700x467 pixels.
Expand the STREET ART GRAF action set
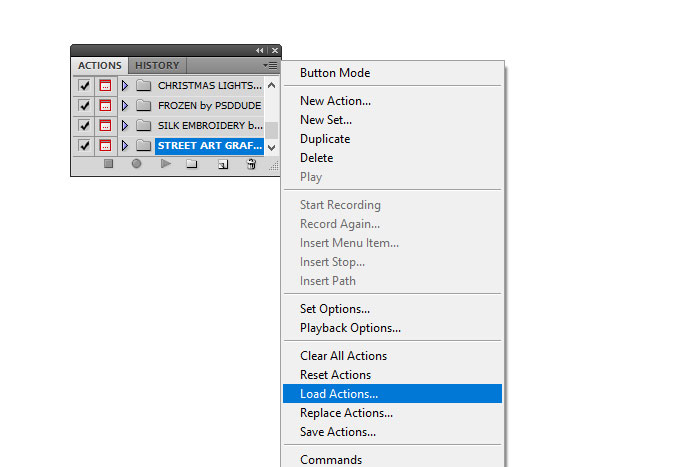[125, 146]
